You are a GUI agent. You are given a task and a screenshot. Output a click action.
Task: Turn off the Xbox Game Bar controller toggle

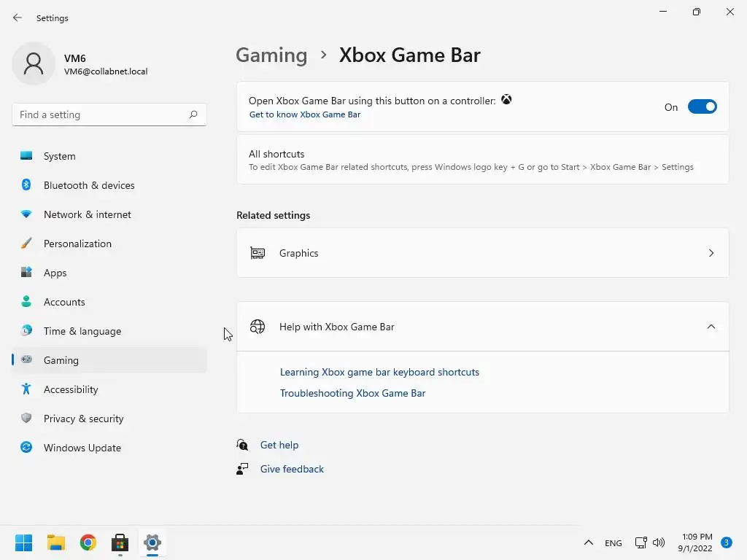point(702,107)
